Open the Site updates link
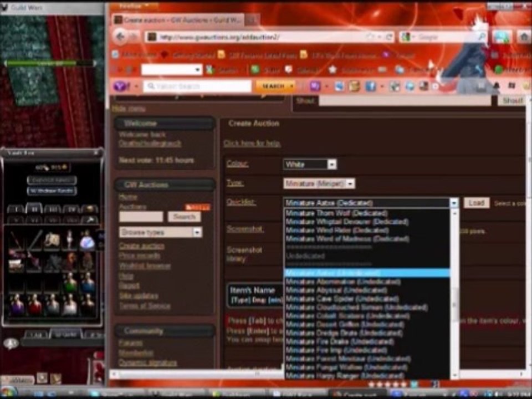The image size is (532, 399). (x=139, y=296)
